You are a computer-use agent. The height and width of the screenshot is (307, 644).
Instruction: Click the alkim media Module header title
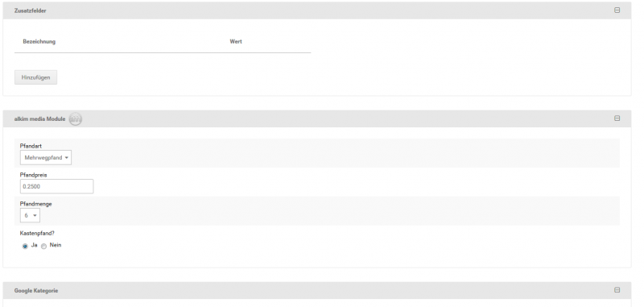click(39, 119)
